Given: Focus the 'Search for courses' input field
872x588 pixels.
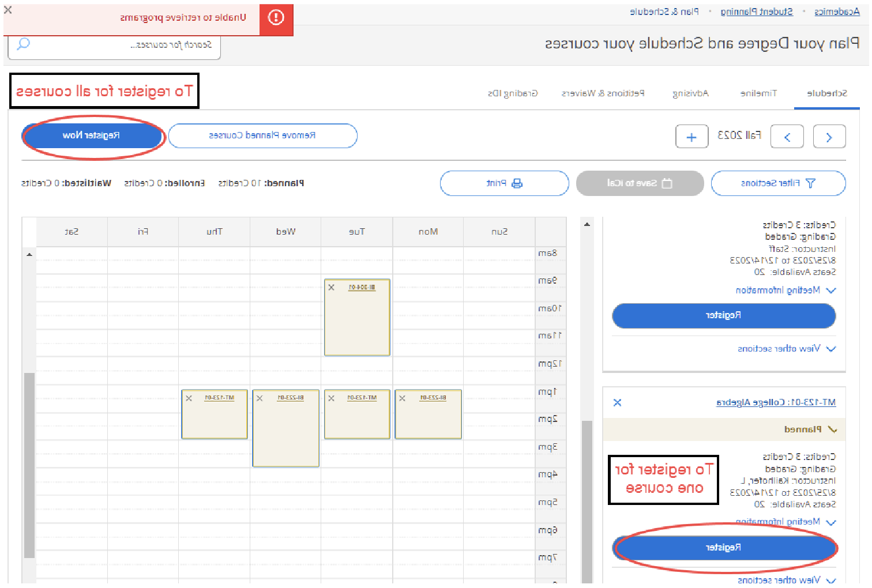Looking at the screenshot, I should click(x=114, y=45).
